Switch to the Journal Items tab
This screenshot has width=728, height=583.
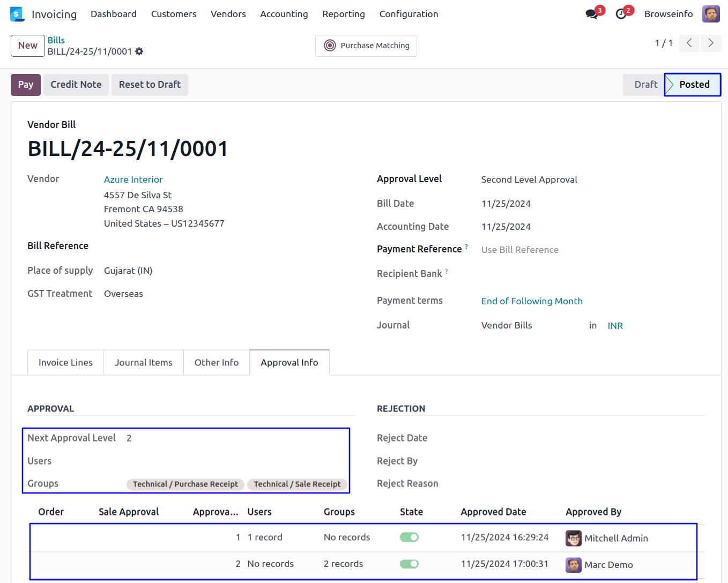click(x=143, y=363)
